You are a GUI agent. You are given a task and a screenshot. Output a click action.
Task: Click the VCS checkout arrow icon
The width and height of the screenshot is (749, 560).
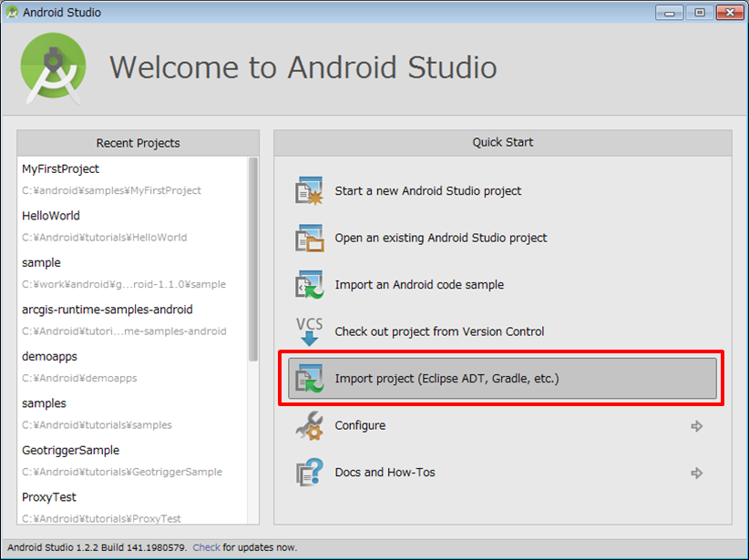pos(309,331)
